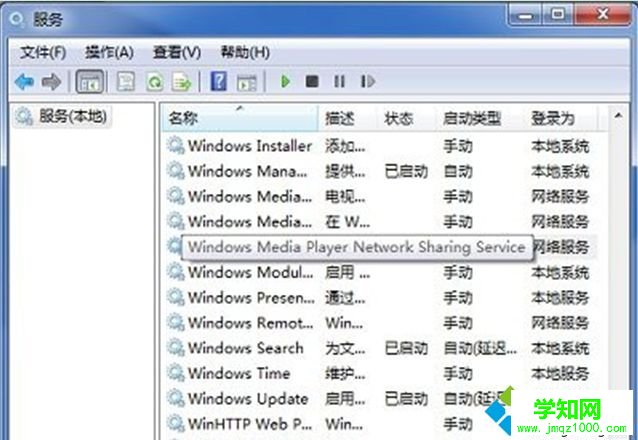The width and height of the screenshot is (638, 440).
Task: Click 已启动 status in the Windows Mana... row
Action: coord(406,171)
